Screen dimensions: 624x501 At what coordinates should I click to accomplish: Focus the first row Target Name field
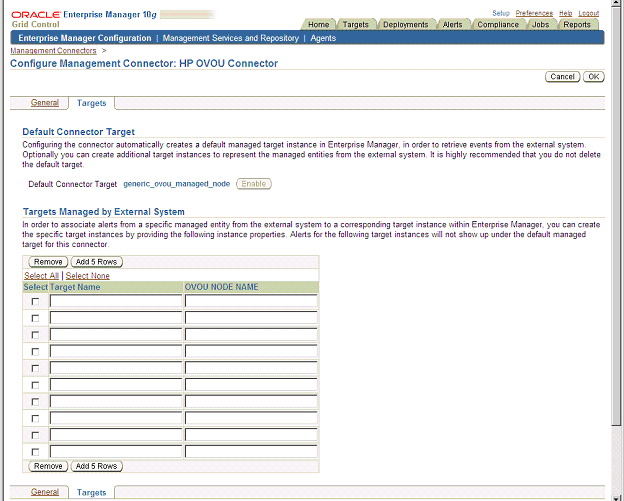(116, 301)
